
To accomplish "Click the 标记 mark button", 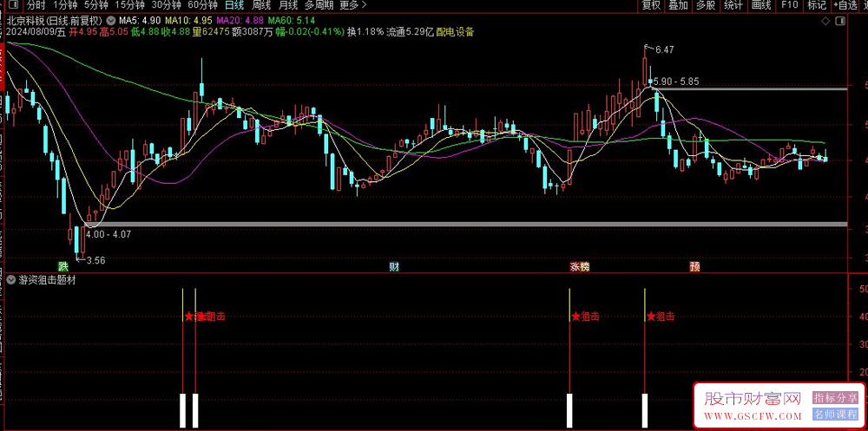I will 817,5.
